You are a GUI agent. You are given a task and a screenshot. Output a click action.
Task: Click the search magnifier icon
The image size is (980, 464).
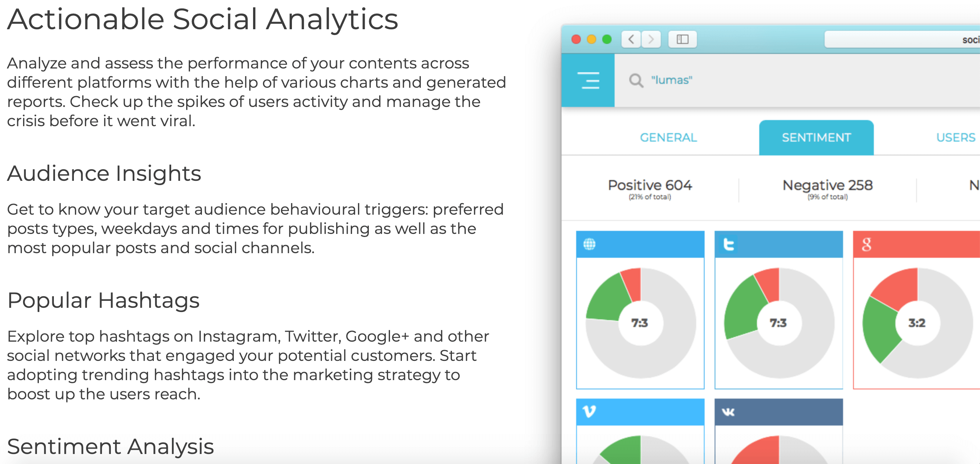tap(636, 80)
